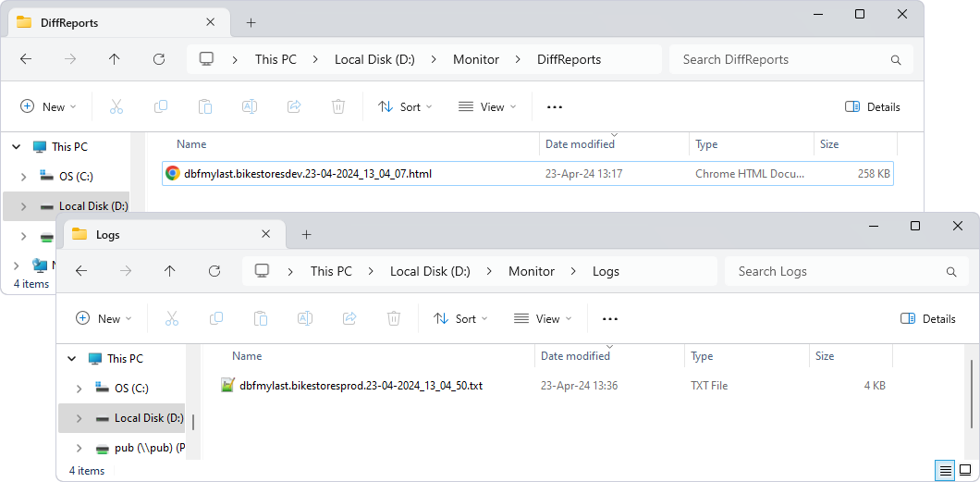Close the DiffReports tab
980x482 pixels.
210,22
